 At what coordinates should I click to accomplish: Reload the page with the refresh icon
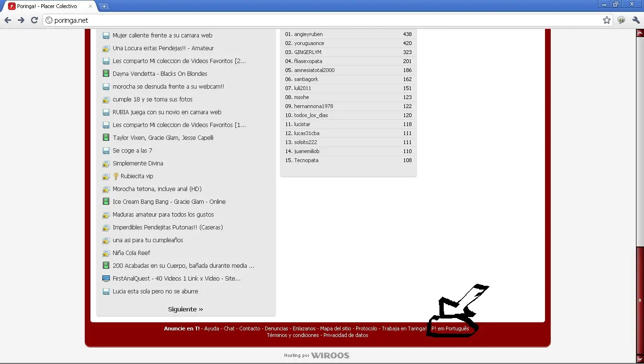pyautogui.click(x=34, y=20)
